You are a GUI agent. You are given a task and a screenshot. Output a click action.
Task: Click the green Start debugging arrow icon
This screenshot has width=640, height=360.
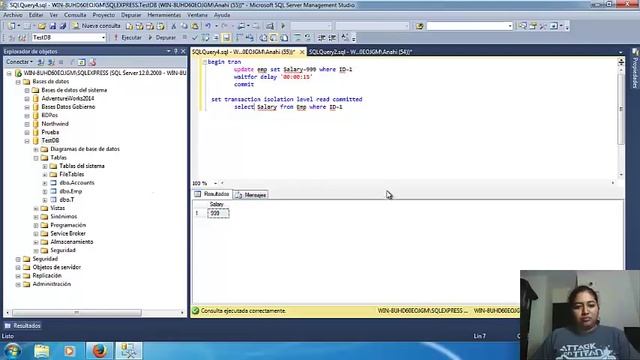pyautogui.click(x=283, y=26)
